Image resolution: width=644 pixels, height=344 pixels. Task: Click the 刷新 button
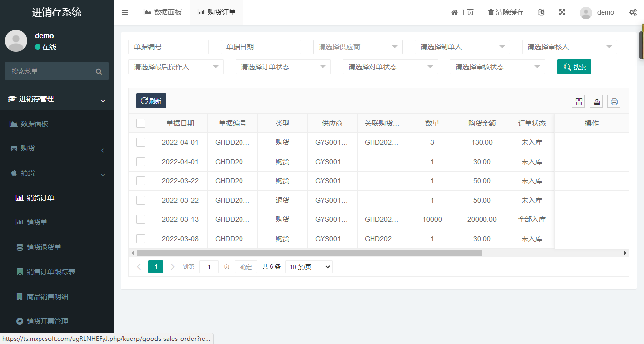point(151,101)
